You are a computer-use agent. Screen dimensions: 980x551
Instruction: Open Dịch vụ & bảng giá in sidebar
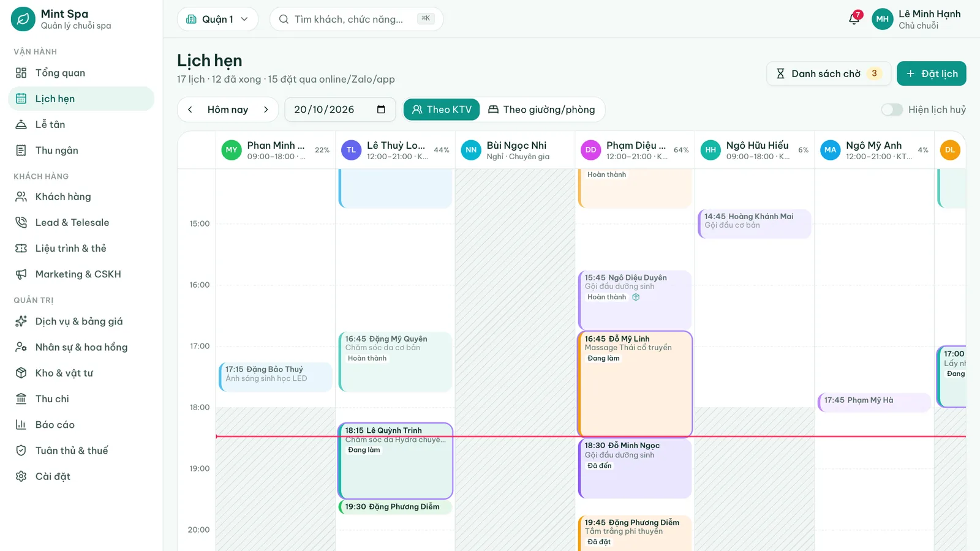point(81,321)
